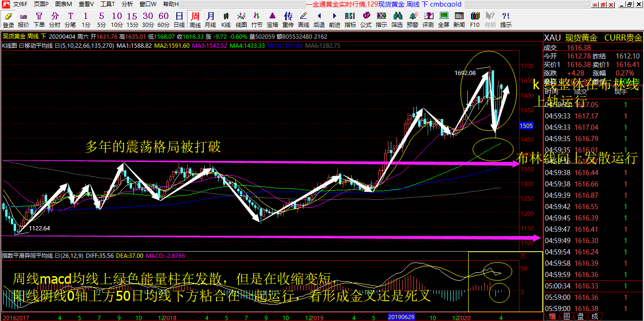Select the 60分 sixty-minute period
The height and width of the screenshot is (321, 644).
point(164,20)
